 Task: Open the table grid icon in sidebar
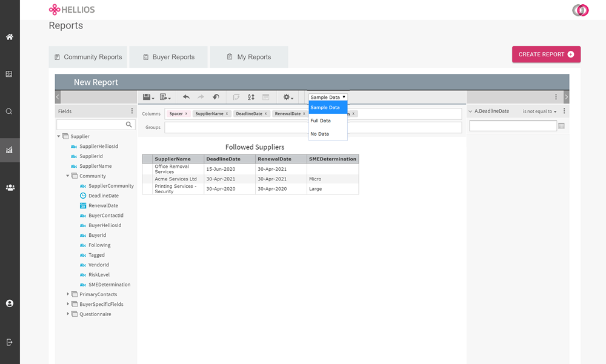(9, 74)
